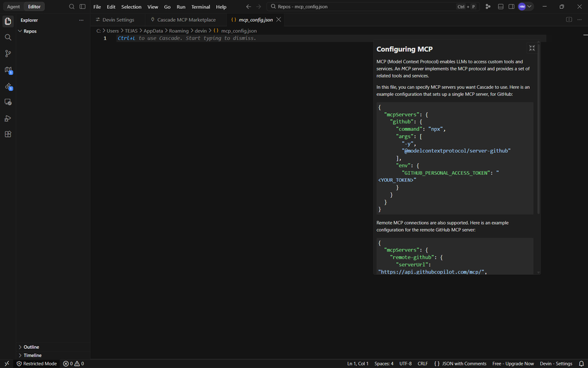
Task: Click the TEJAS breadcrumb segment
Action: (131, 31)
